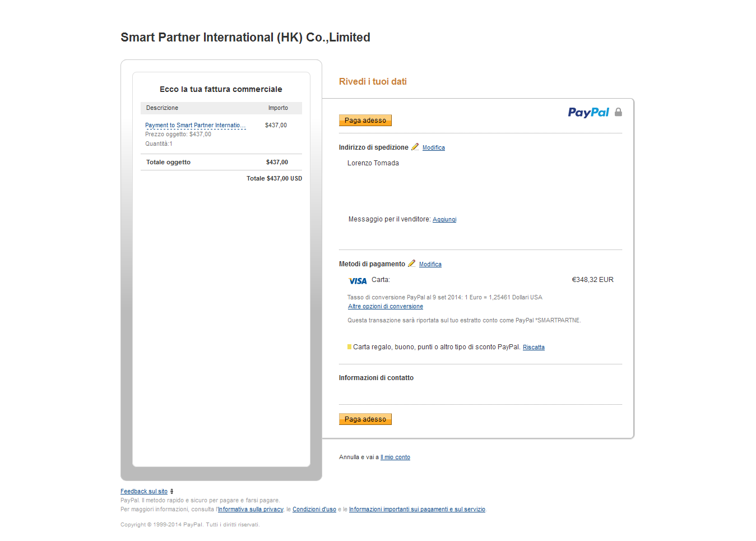This screenshot has height=541, width=756.
Task: Open the Feedback sul sito link
Action: click(144, 492)
